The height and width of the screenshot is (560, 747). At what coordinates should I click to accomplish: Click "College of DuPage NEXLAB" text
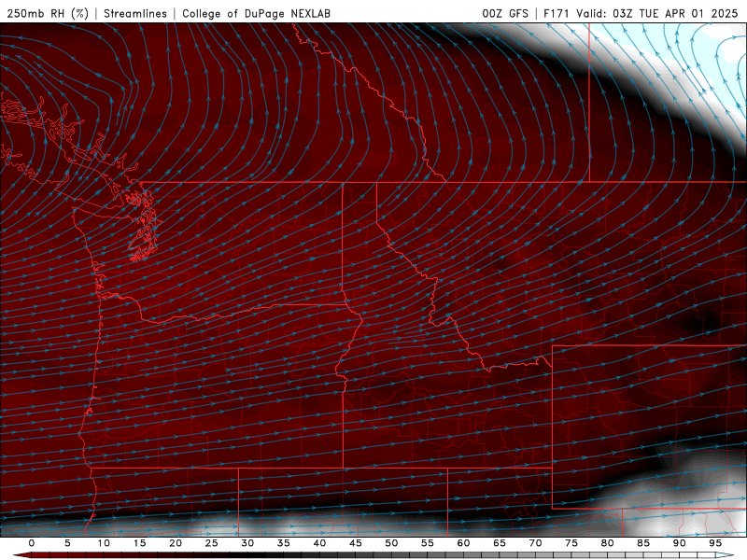pos(256,13)
